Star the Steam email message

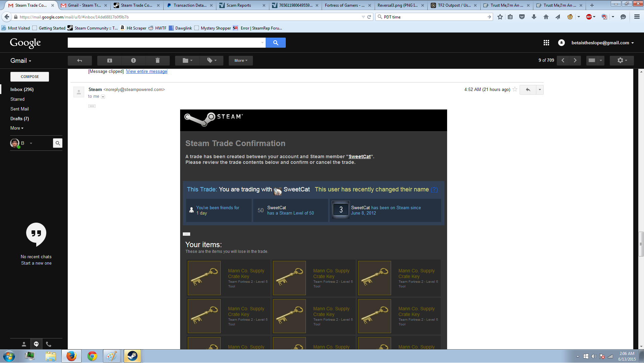tap(515, 89)
